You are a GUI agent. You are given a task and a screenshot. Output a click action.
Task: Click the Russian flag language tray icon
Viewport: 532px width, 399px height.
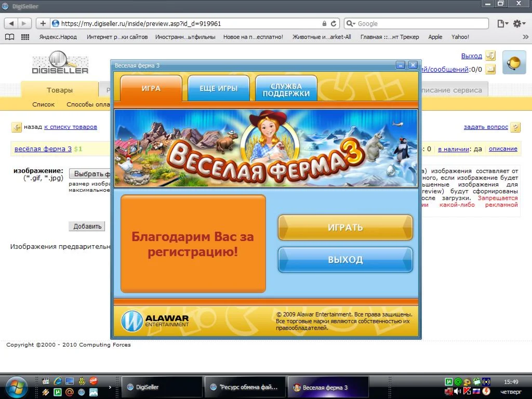476,392
